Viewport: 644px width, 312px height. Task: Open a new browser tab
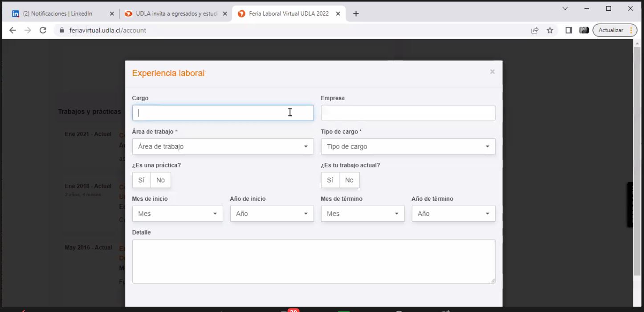tap(356, 14)
